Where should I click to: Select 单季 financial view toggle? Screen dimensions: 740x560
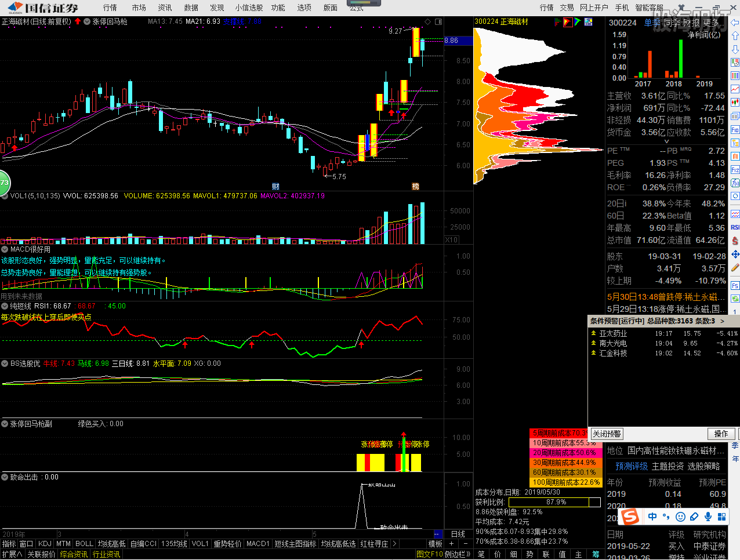tap(652, 23)
